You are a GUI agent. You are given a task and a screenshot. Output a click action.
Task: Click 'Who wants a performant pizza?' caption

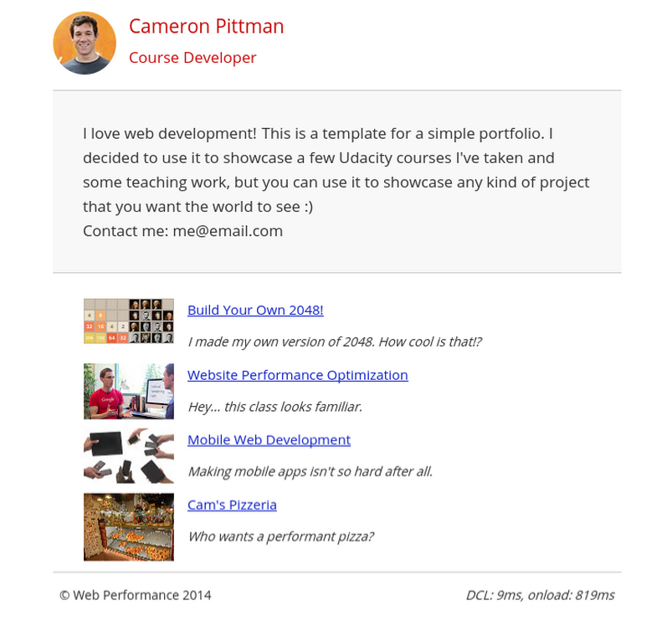(x=280, y=536)
